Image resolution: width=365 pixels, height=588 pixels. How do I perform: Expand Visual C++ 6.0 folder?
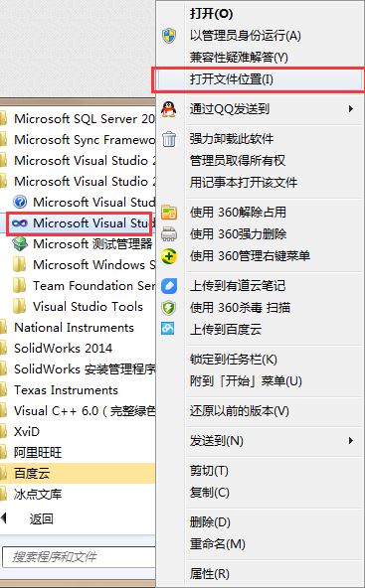(x=78, y=411)
